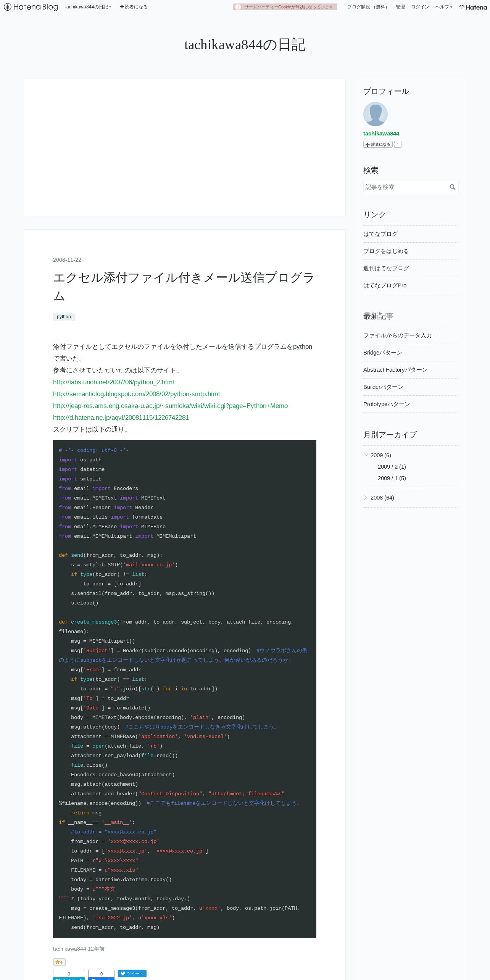Screen dimensions: 490x980
Task: Click the Twitter ツイート button
Action: click(132, 974)
